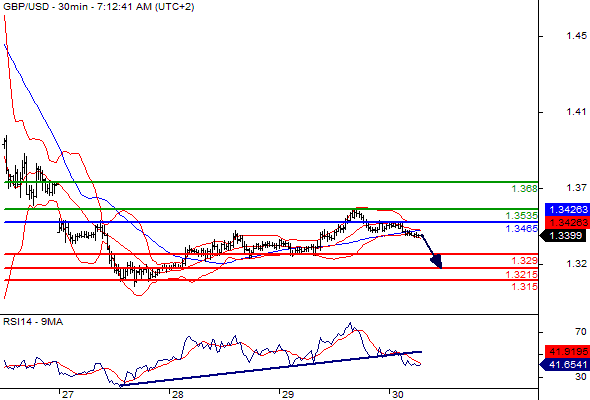Image resolution: width=590 pixels, height=400 pixels.
Task: Click the red 1.34263 price tag
Action: [x=567, y=222]
